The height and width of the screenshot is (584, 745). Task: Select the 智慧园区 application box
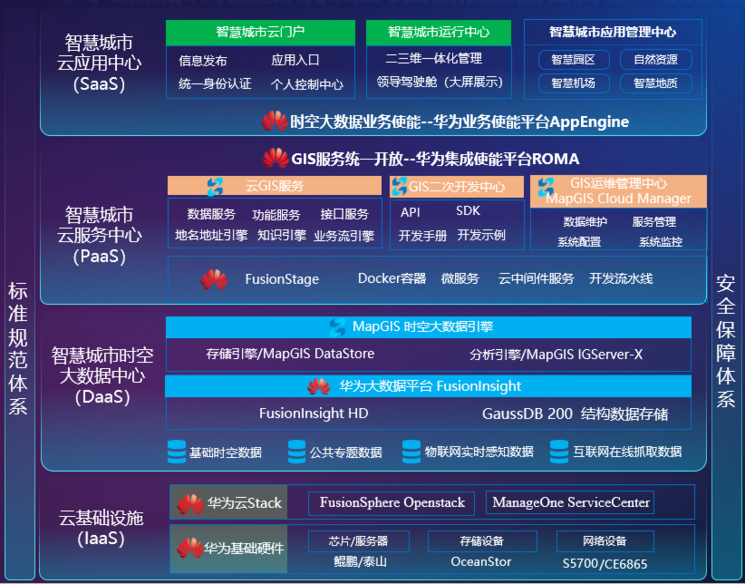[573, 60]
